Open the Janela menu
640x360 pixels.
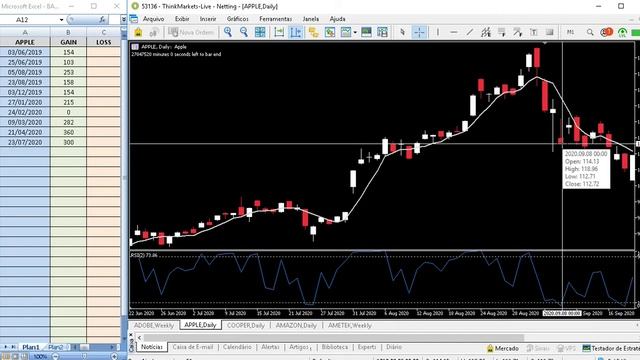pos(311,19)
